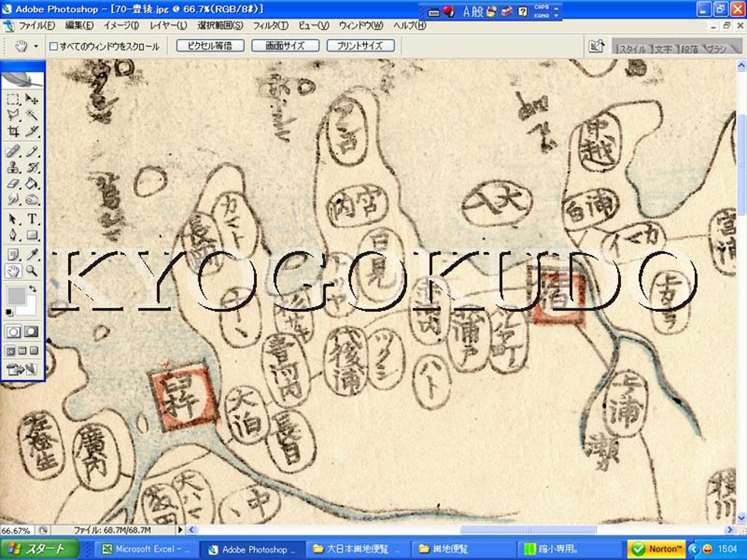Open ウィンドウ(W) menu
The height and width of the screenshot is (560, 747).
360,26
